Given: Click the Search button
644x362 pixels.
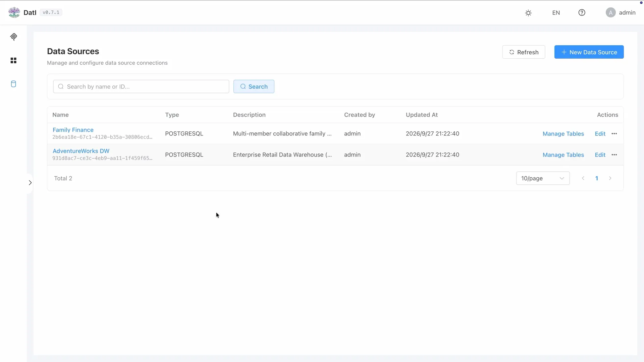Looking at the screenshot, I should [254, 86].
